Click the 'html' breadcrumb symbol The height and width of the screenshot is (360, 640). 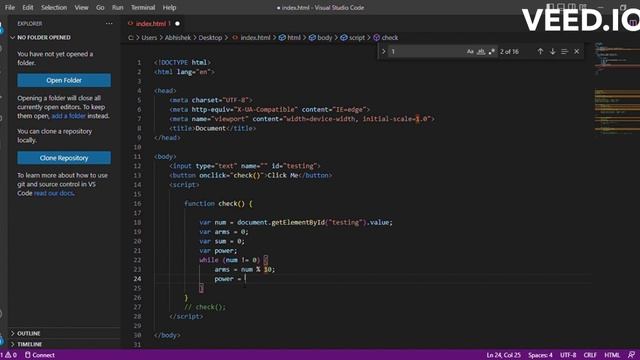pyautogui.click(x=290, y=38)
